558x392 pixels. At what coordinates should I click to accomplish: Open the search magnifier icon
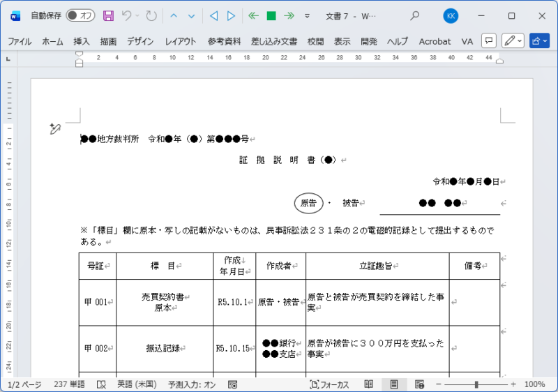click(x=415, y=15)
